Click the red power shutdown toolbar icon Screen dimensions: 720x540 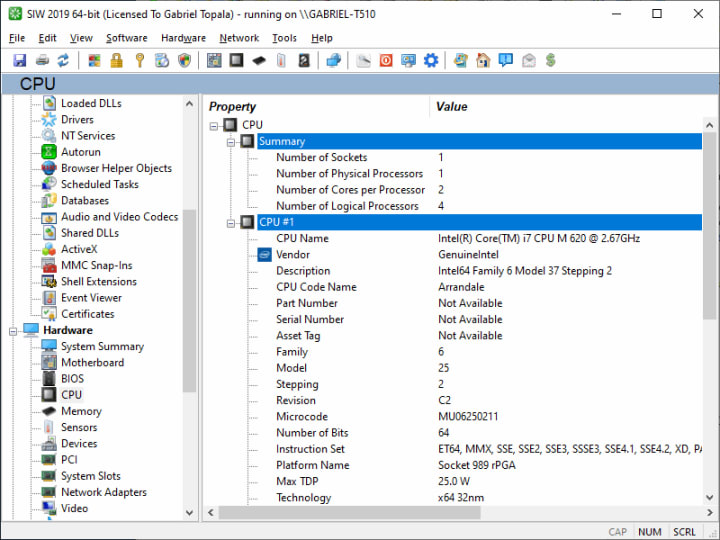click(386, 60)
